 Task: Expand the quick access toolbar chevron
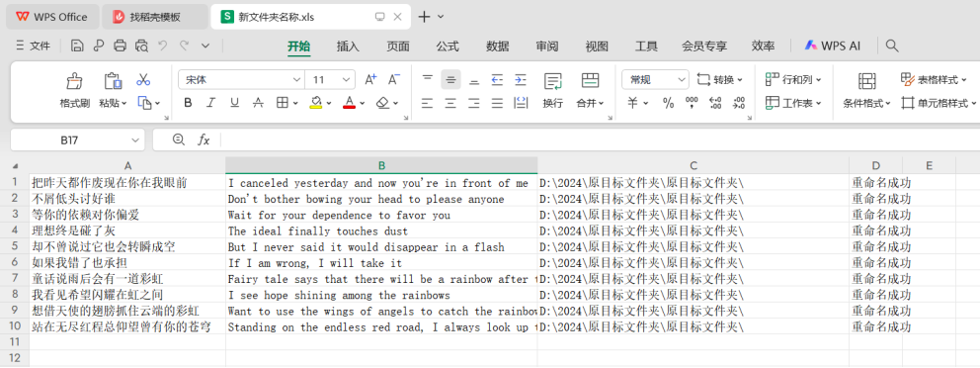[x=205, y=46]
